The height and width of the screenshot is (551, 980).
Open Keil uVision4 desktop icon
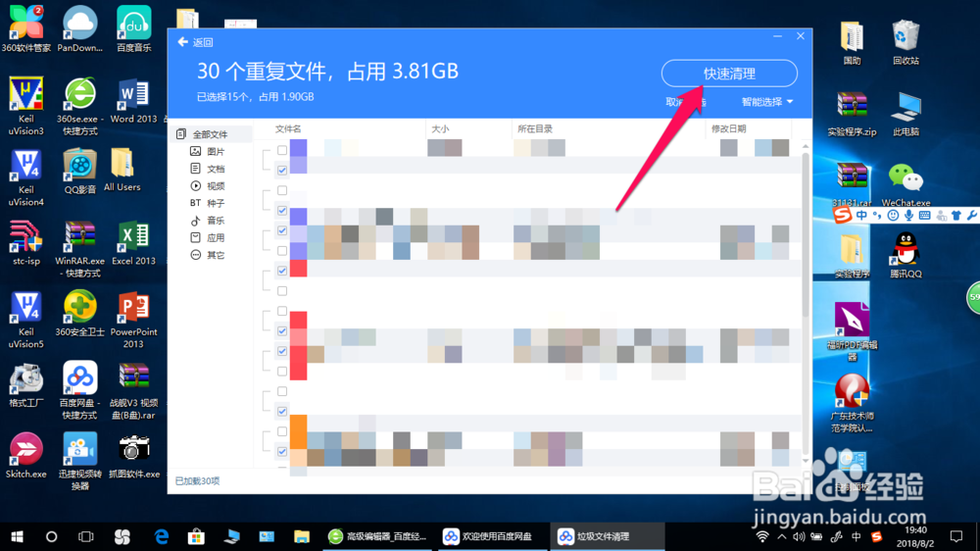pos(25,177)
